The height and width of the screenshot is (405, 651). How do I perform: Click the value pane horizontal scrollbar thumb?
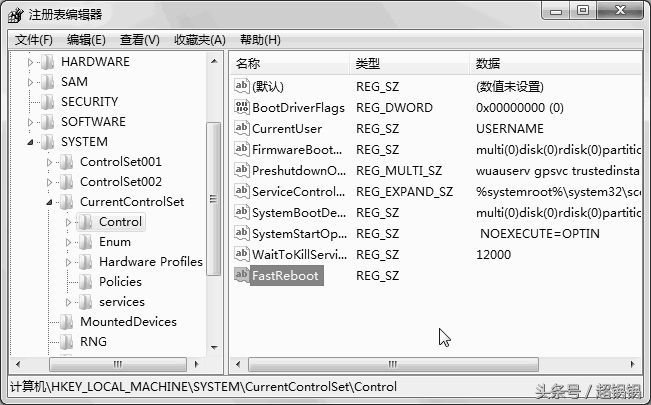tap(393, 364)
